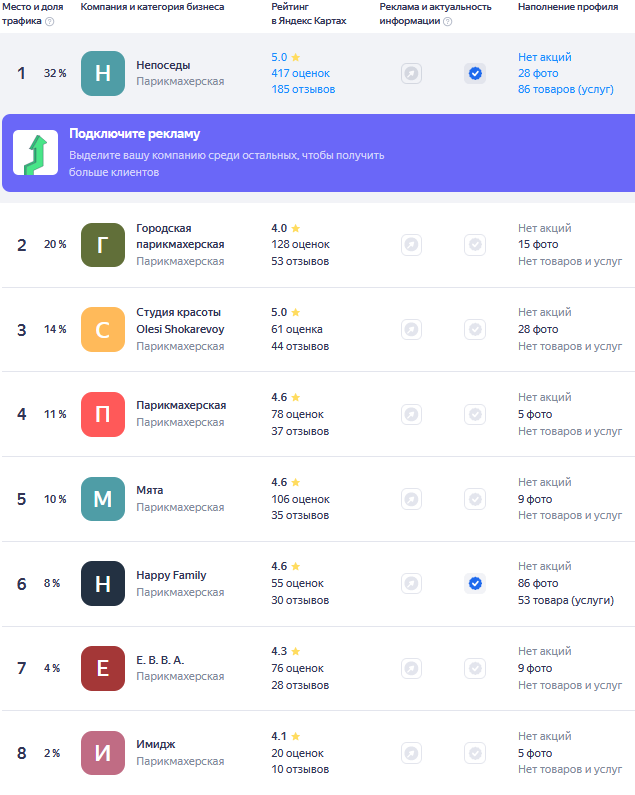
Task: Click 28 отзывов text
Action: [300, 685]
